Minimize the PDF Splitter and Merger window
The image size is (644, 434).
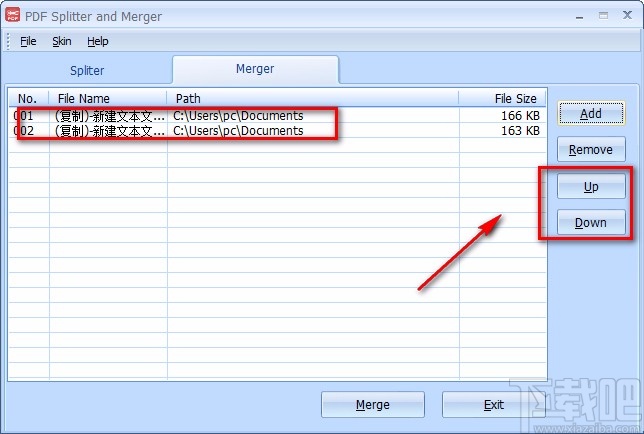tap(580, 16)
